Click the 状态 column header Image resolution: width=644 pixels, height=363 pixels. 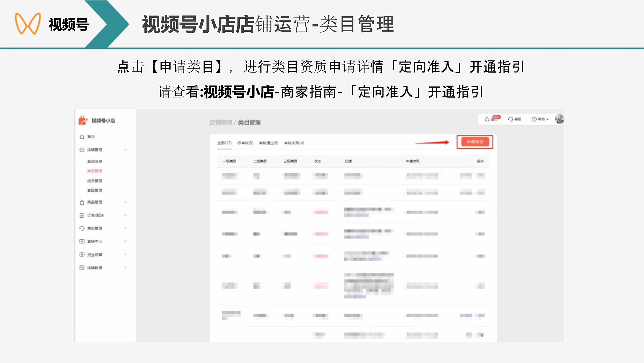pos(318,161)
